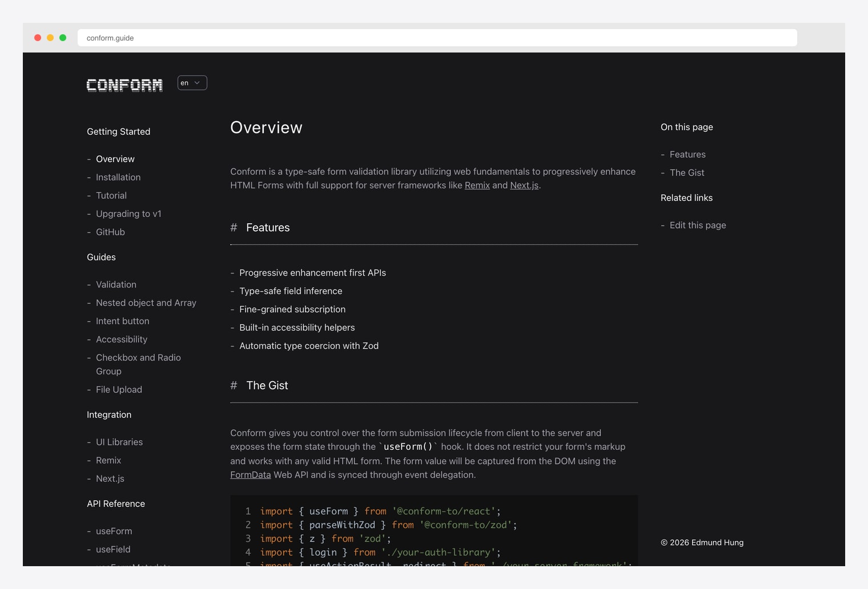Follow the FormData Web API link
Image resolution: width=868 pixels, height=589 pixels.
251,474
